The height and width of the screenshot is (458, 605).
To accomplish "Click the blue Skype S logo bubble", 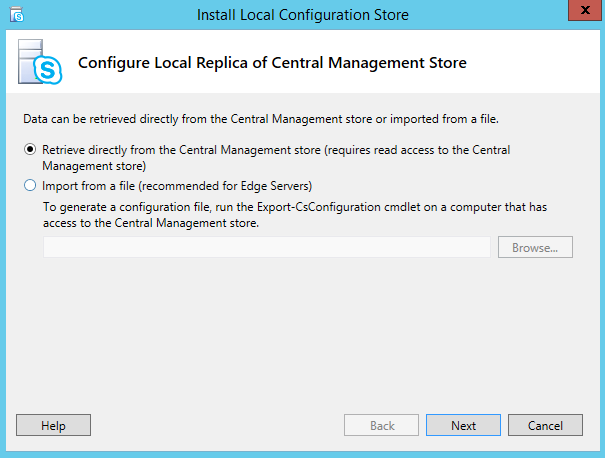I will click(48, 70).
